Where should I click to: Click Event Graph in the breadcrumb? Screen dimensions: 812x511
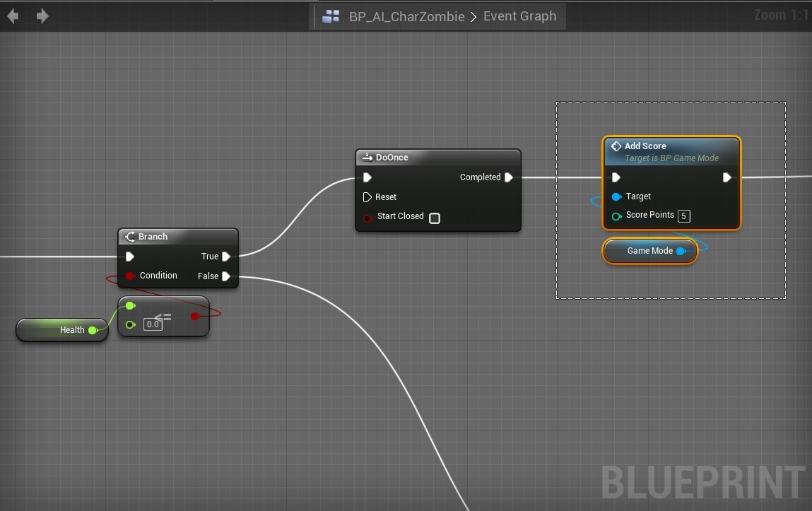point(519,16)
